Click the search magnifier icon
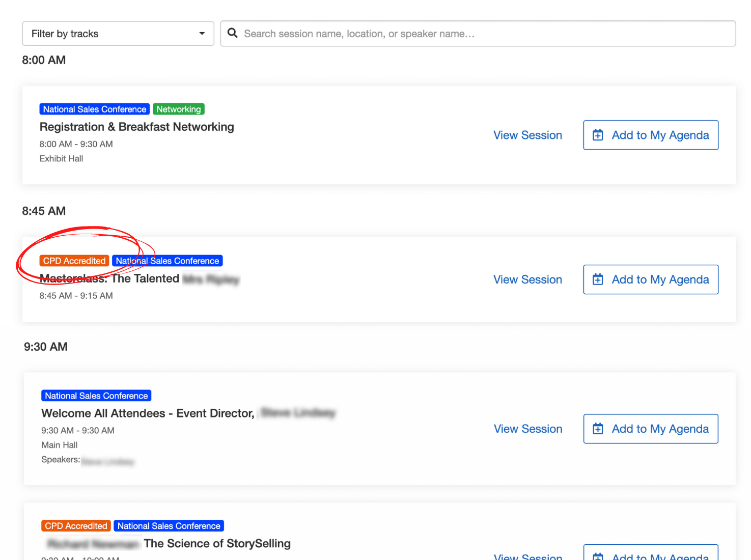Image resolution: width=751 pixels, height=560 pixels. [x=233, y=33]
